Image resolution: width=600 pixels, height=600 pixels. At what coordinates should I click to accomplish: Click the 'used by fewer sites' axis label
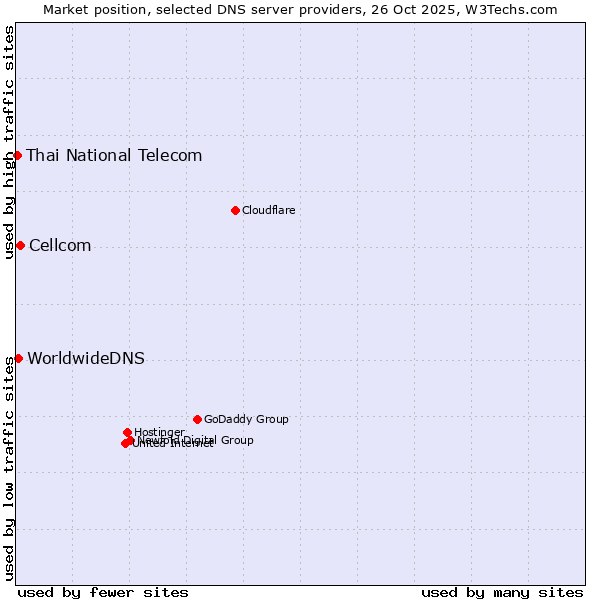[x=103, y=592]
